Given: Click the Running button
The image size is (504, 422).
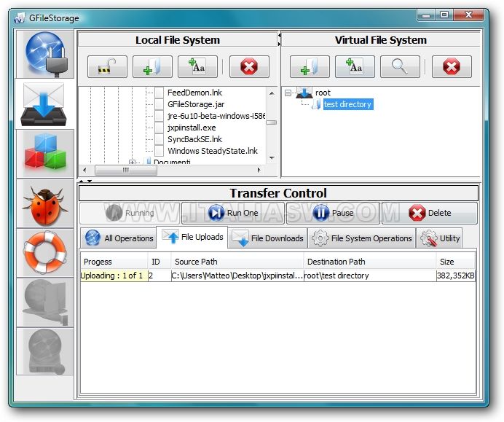Looking at the screenshot, I should (130, 213).
